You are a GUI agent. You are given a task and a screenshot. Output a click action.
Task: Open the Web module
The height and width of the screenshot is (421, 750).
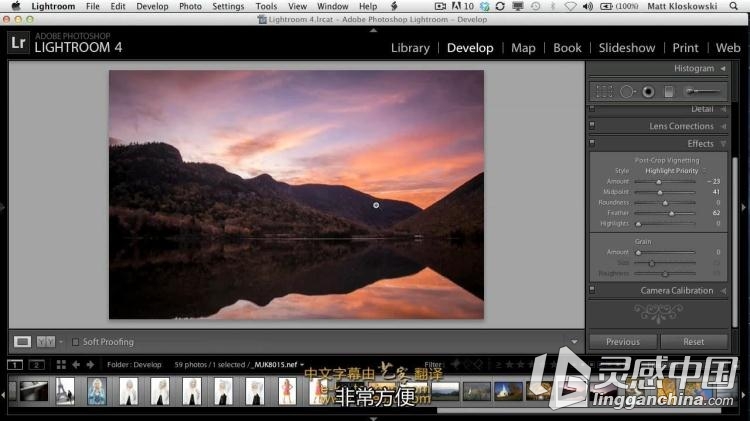[728, 48]
